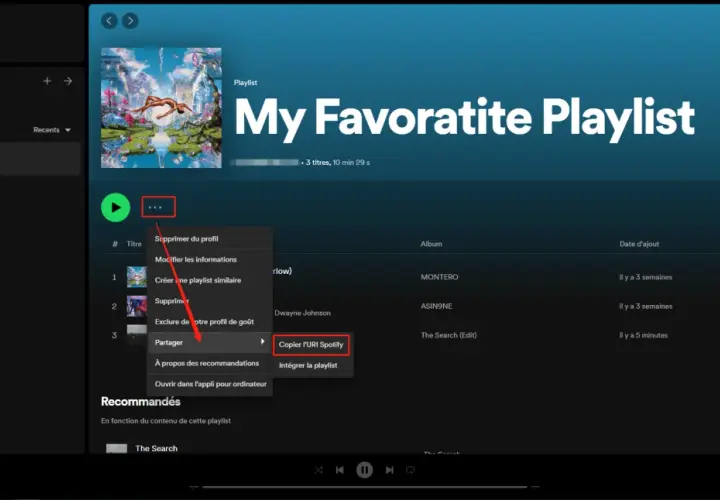
Task: Click the "il y a 5 minutes" date cell
Action: 643,335
